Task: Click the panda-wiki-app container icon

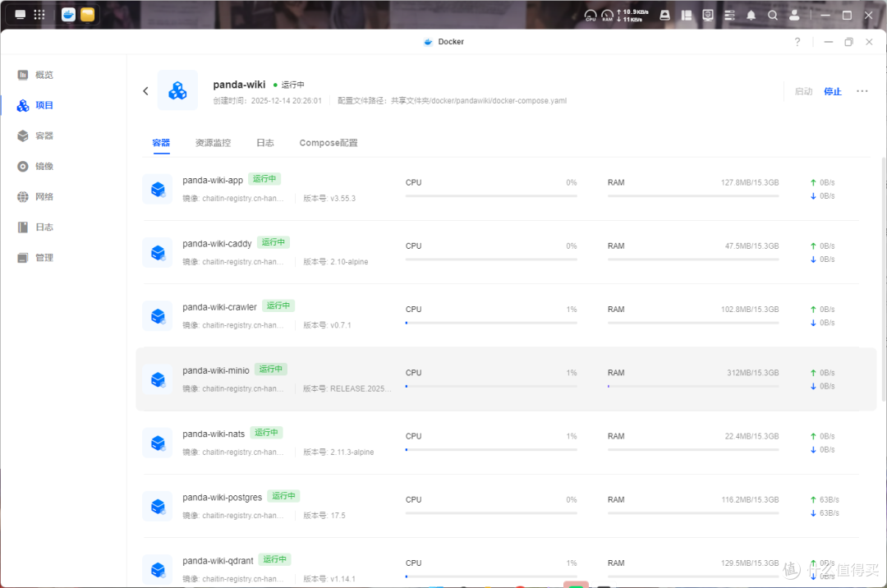Action: coord(158,189)
